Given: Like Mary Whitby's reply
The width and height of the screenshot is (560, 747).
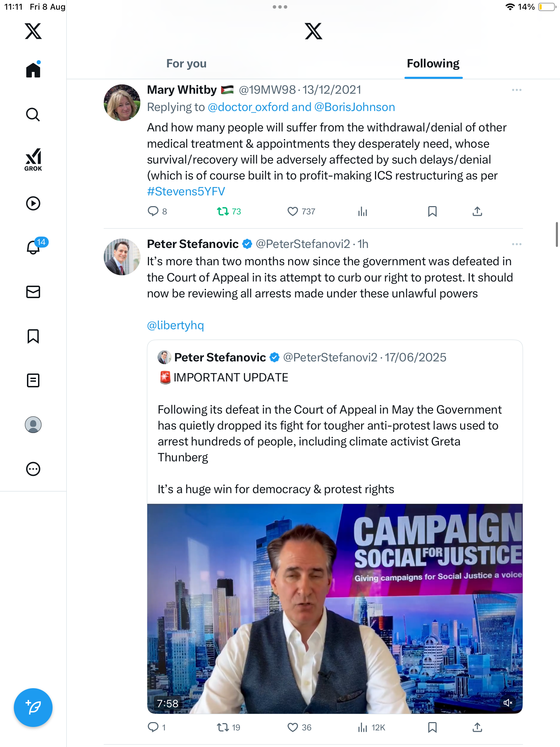Looking at the screenshot, I should [x=293, y=211].
